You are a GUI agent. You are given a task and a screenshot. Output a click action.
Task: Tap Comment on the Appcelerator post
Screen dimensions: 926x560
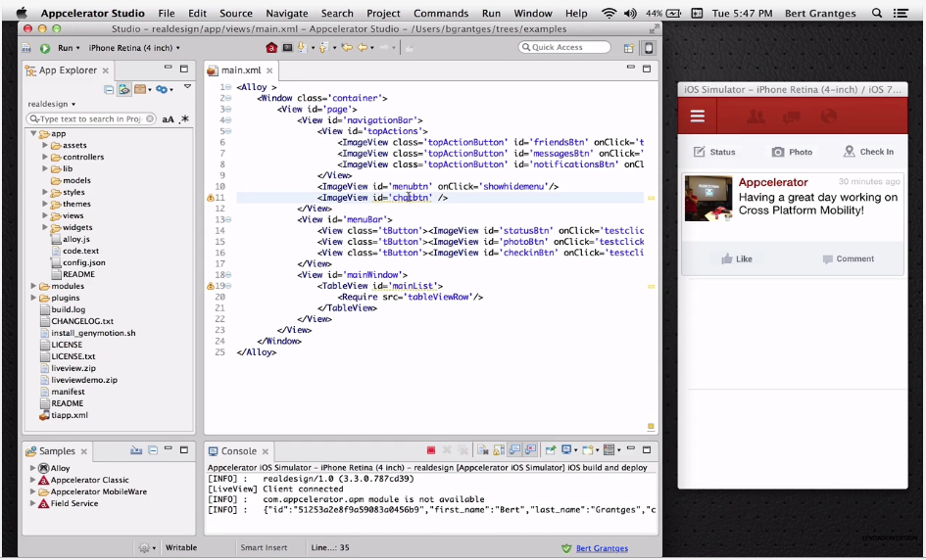(x=848, y=259)
